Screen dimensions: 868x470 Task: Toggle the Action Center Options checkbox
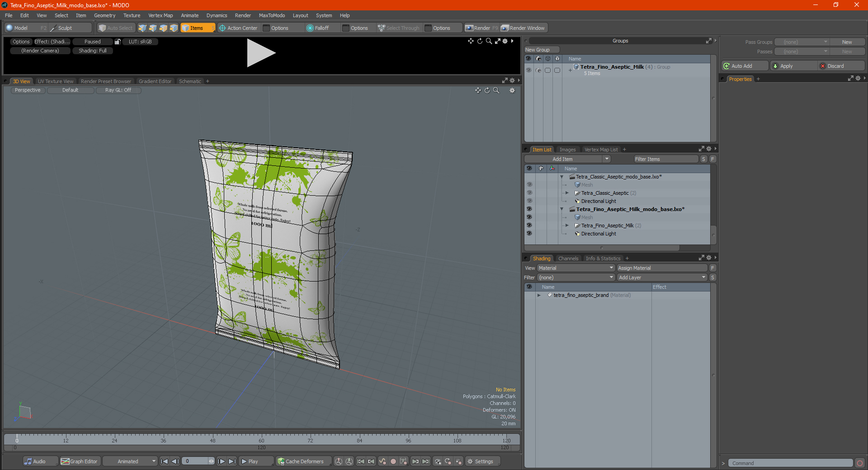point(267,28)
